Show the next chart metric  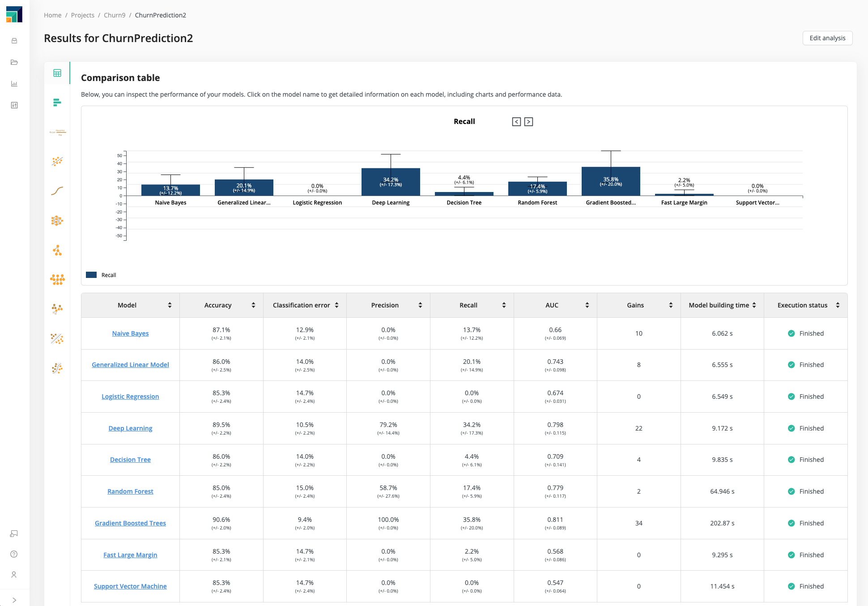pos(528,122)
